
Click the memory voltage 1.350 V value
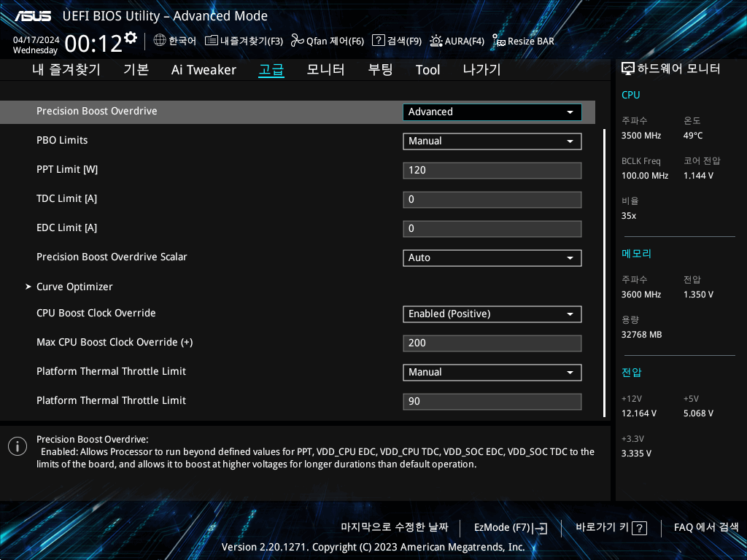coord(698,295)
